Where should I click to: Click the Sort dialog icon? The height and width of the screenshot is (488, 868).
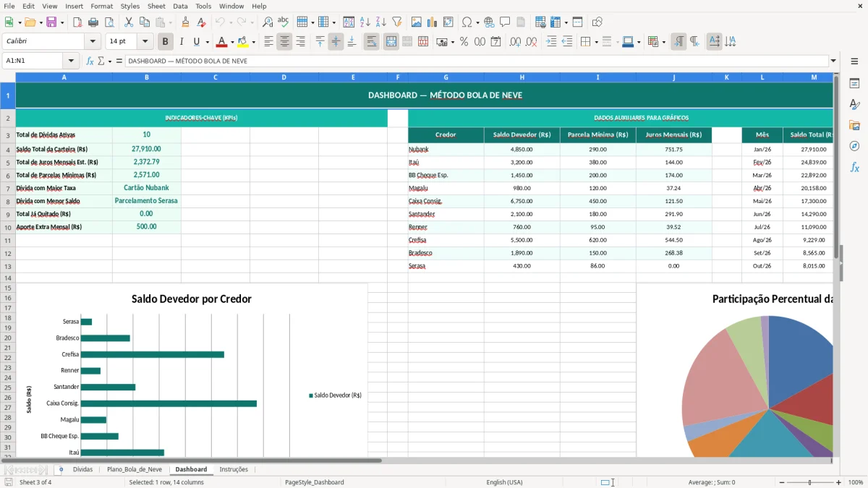click(349, 22)
